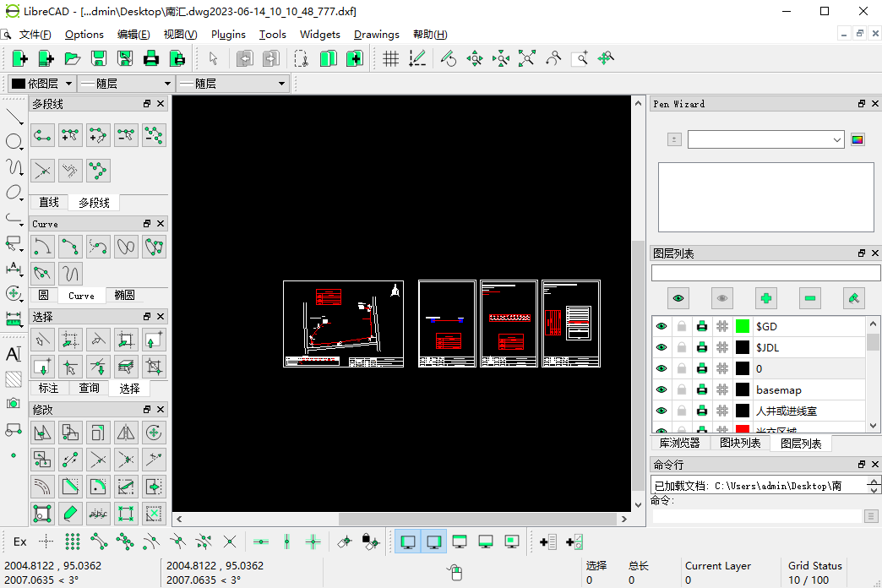The image size is (882, 588).
Task: Select the Insert image camera tool
Action: coord(14,404)
